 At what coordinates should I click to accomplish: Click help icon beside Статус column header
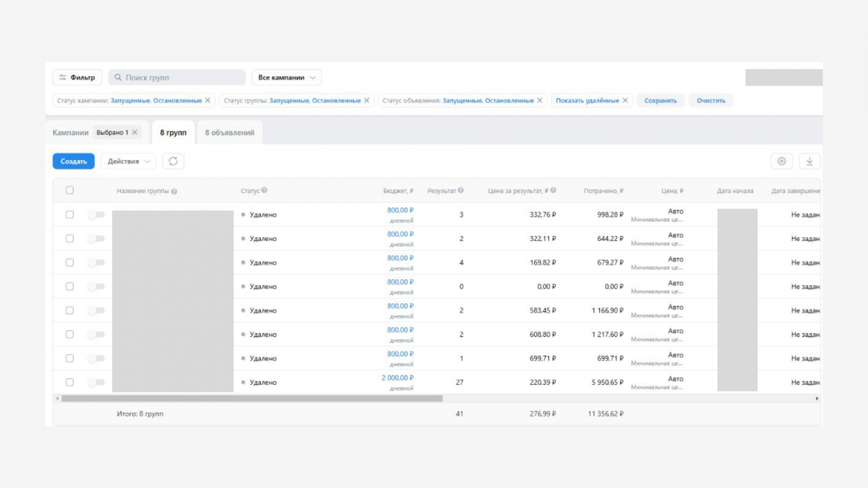pos(264,190)
